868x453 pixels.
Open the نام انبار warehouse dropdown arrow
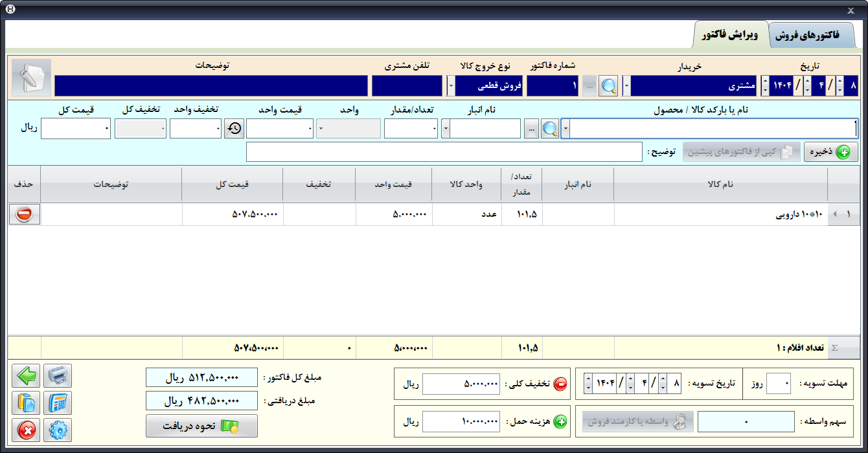pos(446,129)
